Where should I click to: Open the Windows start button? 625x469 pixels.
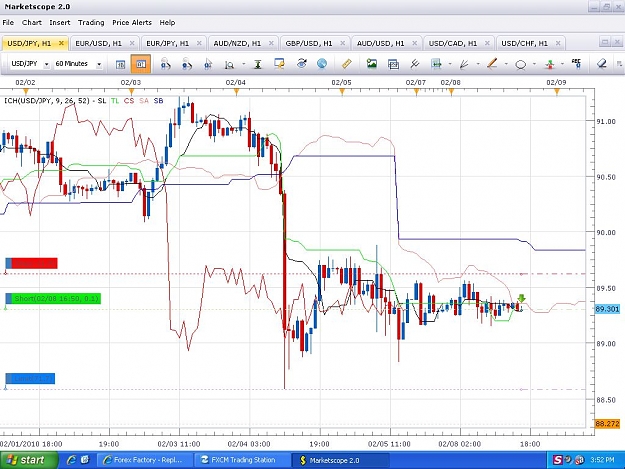[x=29, y=460]
